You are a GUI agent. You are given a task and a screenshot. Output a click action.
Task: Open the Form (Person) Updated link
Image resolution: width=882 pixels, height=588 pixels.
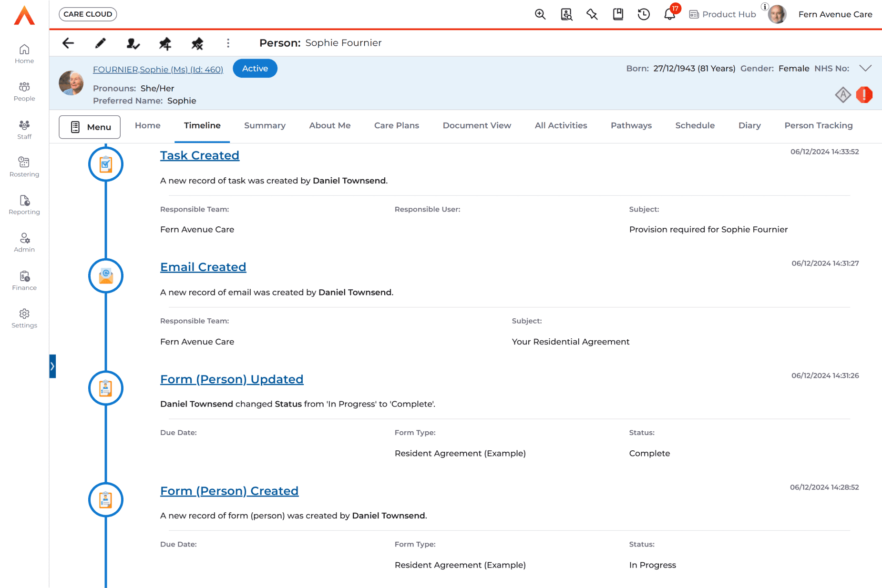click(232, 379)
